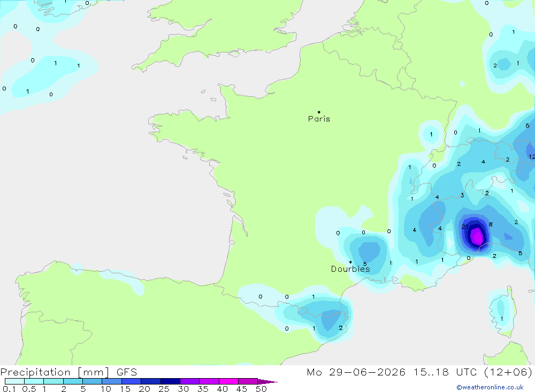Click the "50" legend scale label

point(262,389)
